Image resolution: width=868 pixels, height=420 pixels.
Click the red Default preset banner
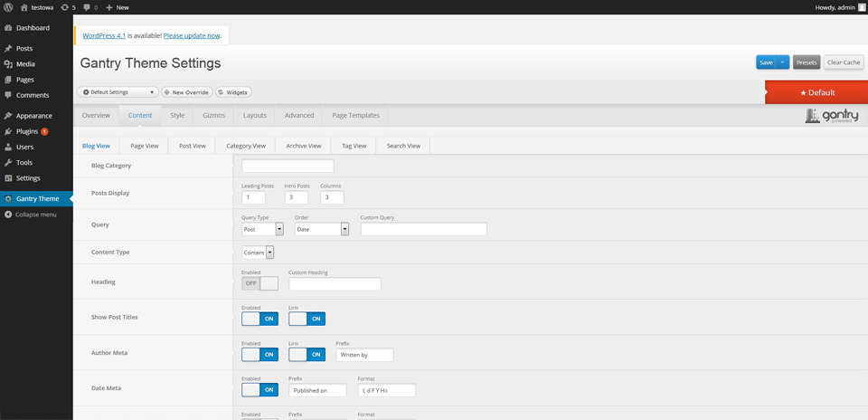coord(816,92)
